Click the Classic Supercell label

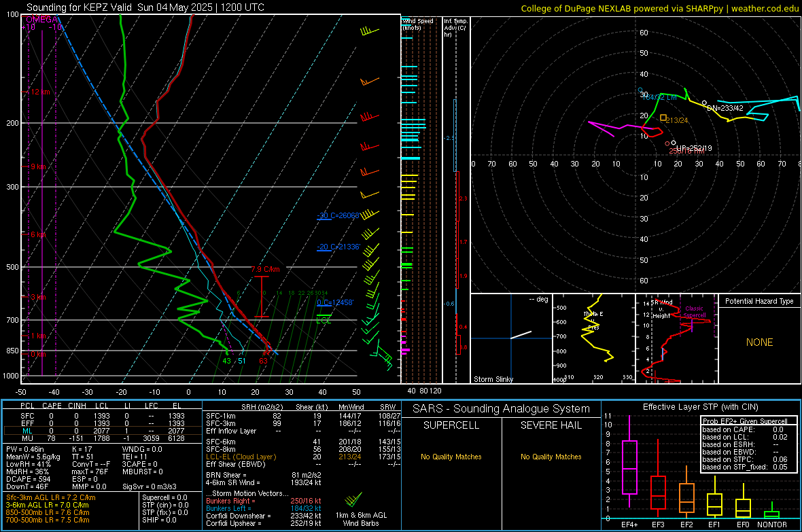[694, 312]
